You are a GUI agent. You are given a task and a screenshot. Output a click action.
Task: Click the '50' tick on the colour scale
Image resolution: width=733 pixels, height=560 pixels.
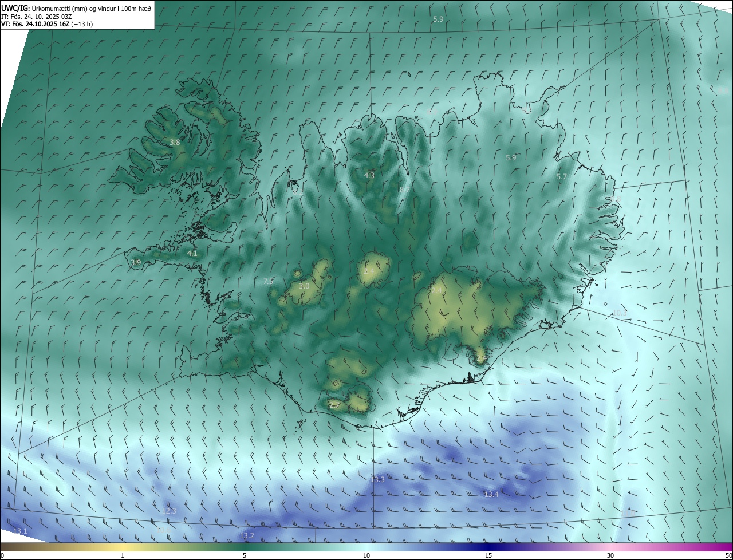pos(728,555)
